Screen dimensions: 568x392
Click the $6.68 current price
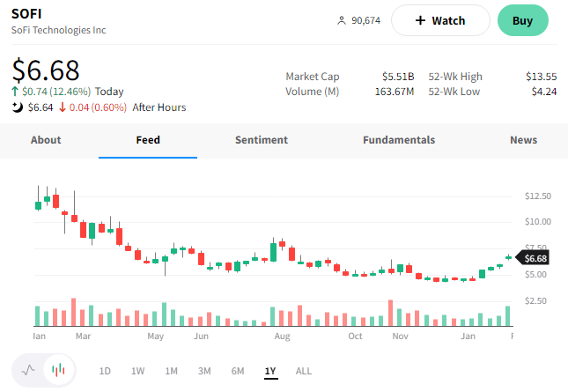click(46, 70)
